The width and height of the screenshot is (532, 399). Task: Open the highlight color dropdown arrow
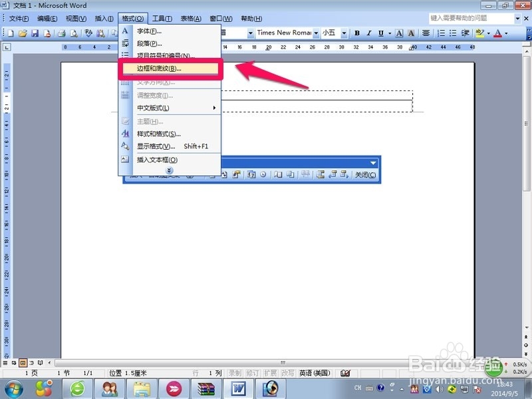[x=489, y=33]
